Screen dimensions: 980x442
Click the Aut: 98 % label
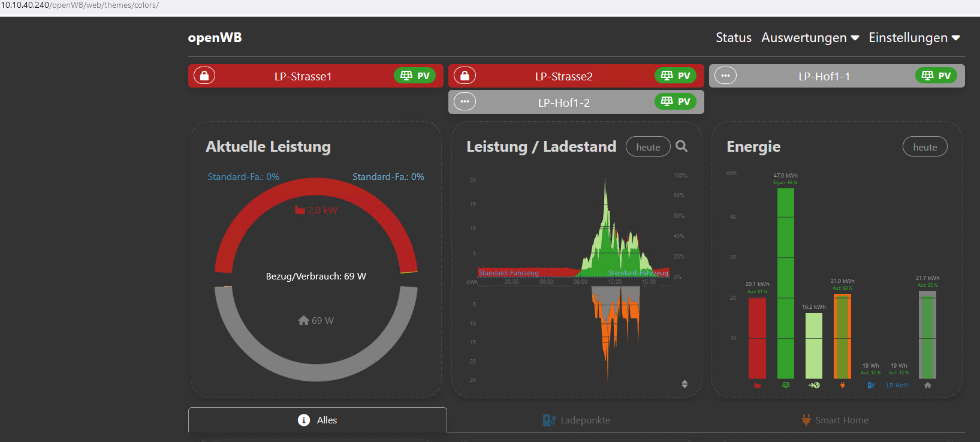[x=843, y=288]
